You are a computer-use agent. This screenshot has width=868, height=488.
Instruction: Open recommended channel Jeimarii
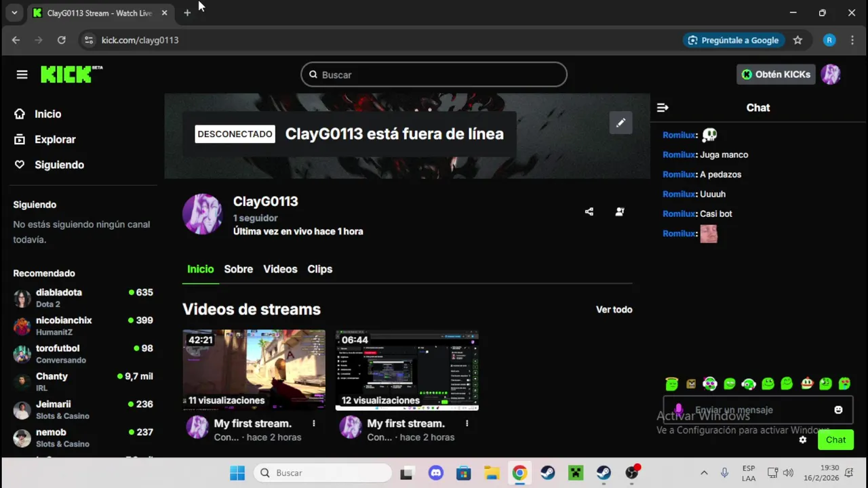click(83, 409)
